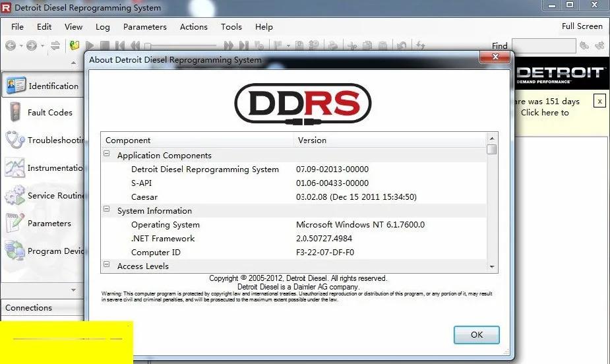Click the Undo toolbar icon
The image size is (610, 364).
(x=402, y=46)
